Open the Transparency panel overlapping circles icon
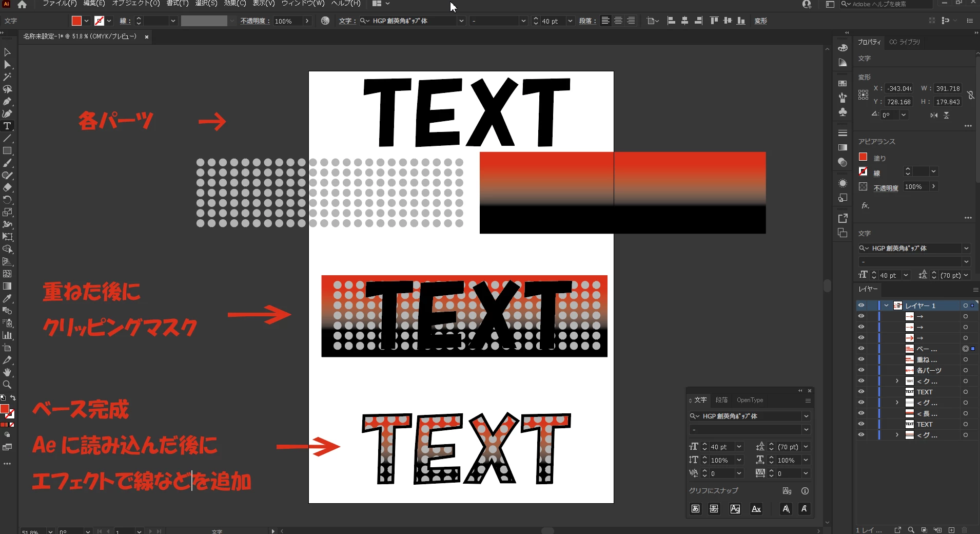 click(842, 162)
